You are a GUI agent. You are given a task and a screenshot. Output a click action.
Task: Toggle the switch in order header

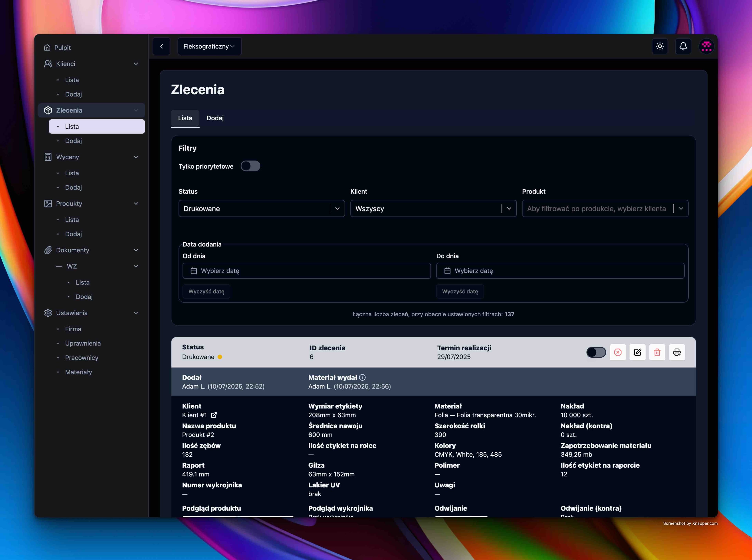tap(596, 352)
